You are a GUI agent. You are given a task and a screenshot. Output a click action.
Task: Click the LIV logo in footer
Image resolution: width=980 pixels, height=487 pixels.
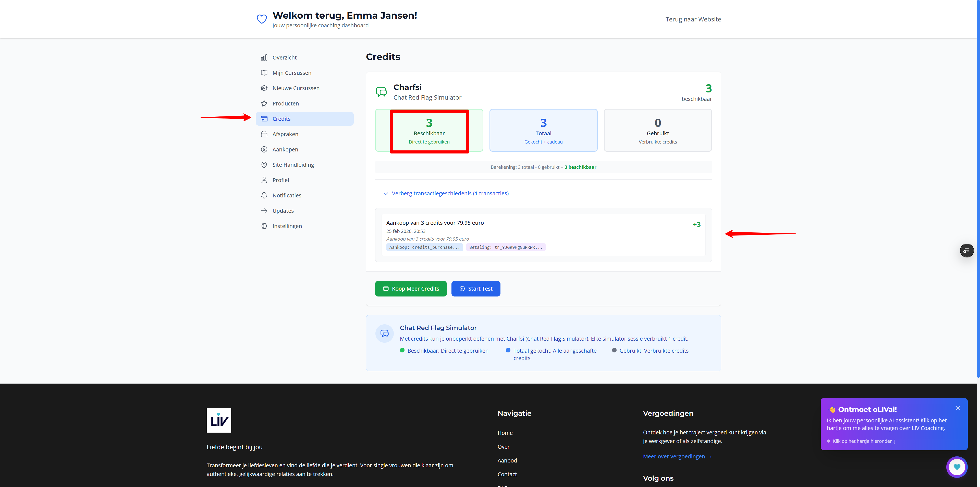pos(219,420)
